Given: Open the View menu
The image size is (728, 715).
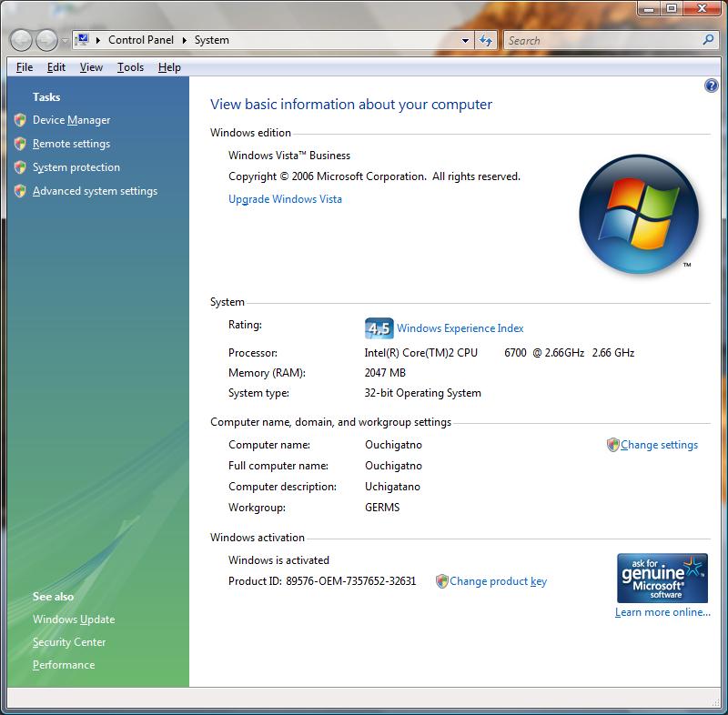Looking at the screenshot, I should pos(91,67).
